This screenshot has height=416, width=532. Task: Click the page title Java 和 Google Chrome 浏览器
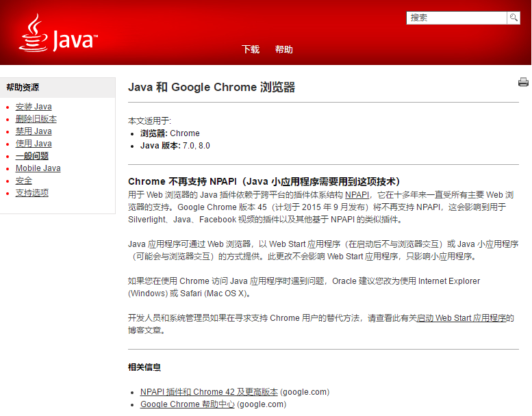[212, 87]
